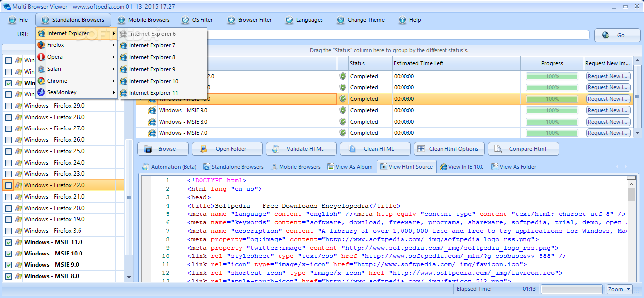Expand the Chrome submenu arrow
The image size is (644, 298).
[113, 81]
